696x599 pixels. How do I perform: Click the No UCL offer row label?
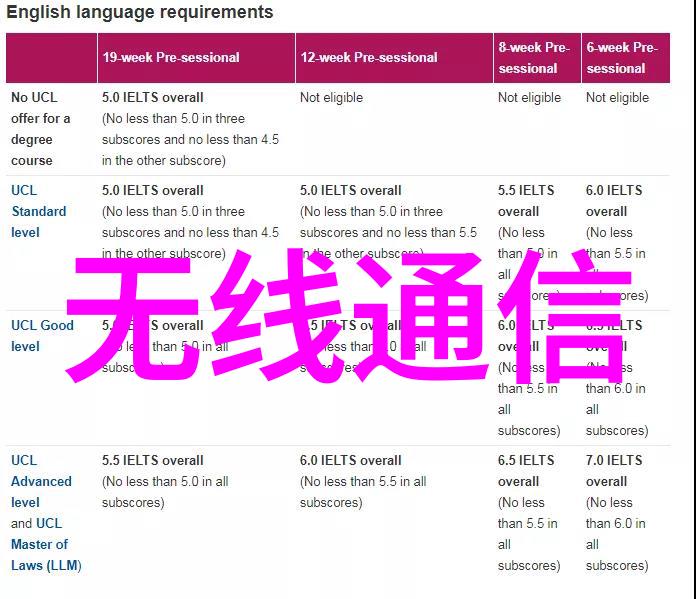pos(40,129)
